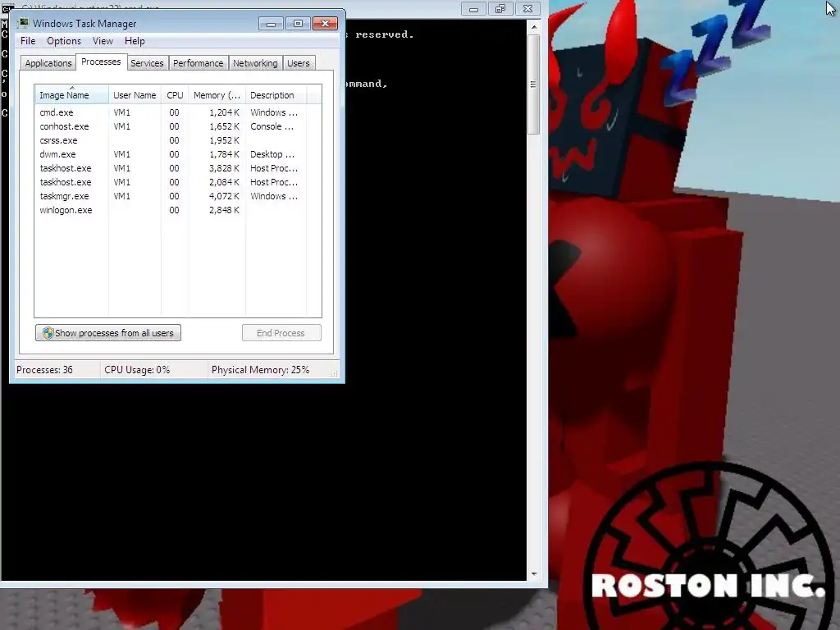Click the End Process button
This screenshot has width=840, height=630.
(281, 333)
